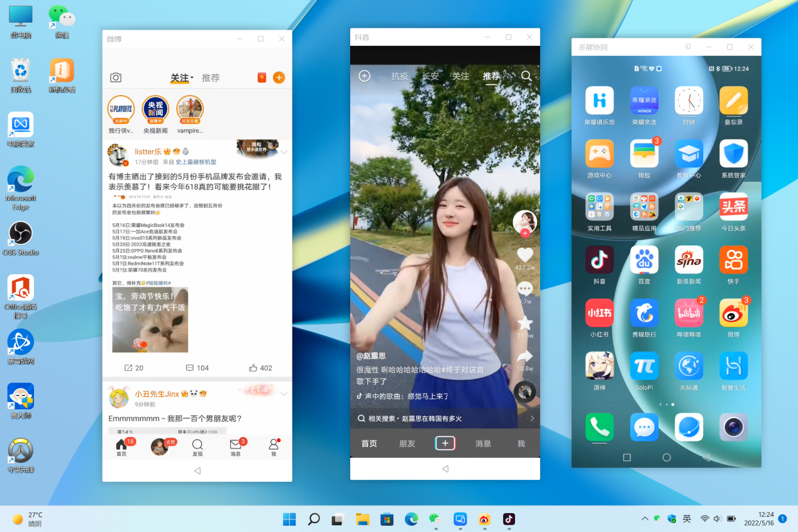Open the 实用工具 folder on phone
798x532 pixels.
click(599, 206)
